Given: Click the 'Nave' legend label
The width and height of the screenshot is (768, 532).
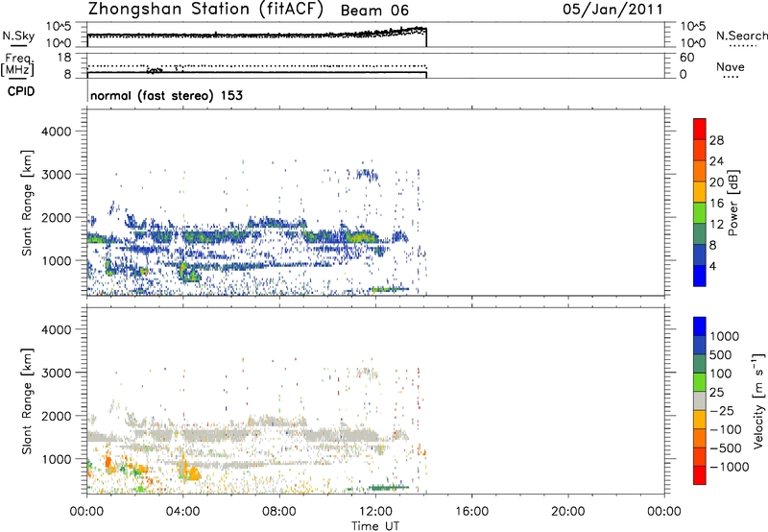Looking at the screenshot, I should click(x=731, y=67).
